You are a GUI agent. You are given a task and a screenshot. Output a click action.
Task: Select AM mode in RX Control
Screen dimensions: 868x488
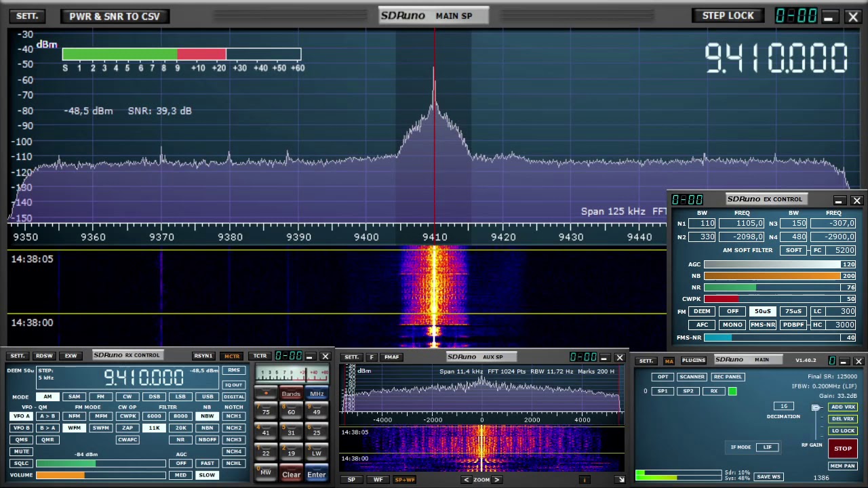[x=47, y=396]
